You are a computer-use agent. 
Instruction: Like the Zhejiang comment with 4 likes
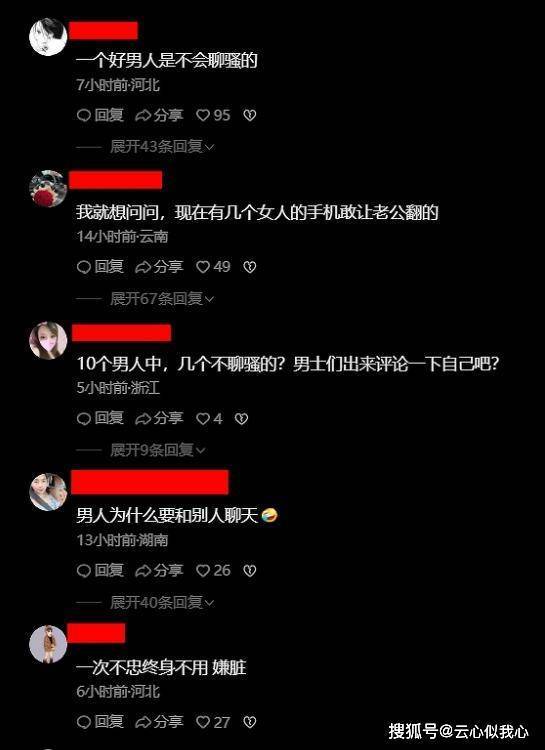pyautogui.click(x=210, y=419)
